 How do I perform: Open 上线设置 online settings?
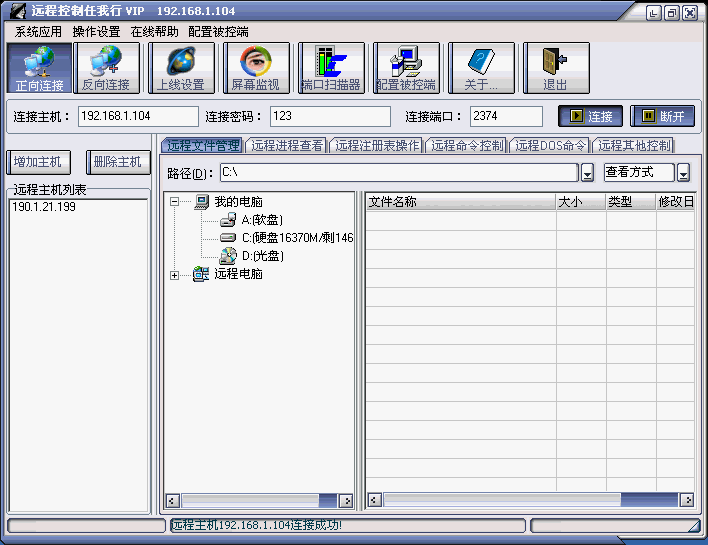(181, 68)
